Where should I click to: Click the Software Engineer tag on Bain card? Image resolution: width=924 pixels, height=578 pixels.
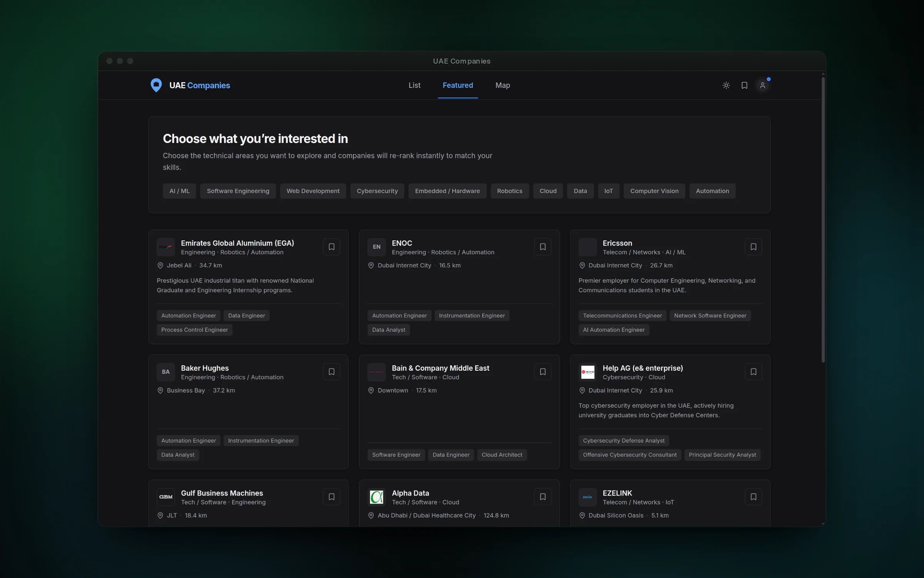(x=396, y=455)
